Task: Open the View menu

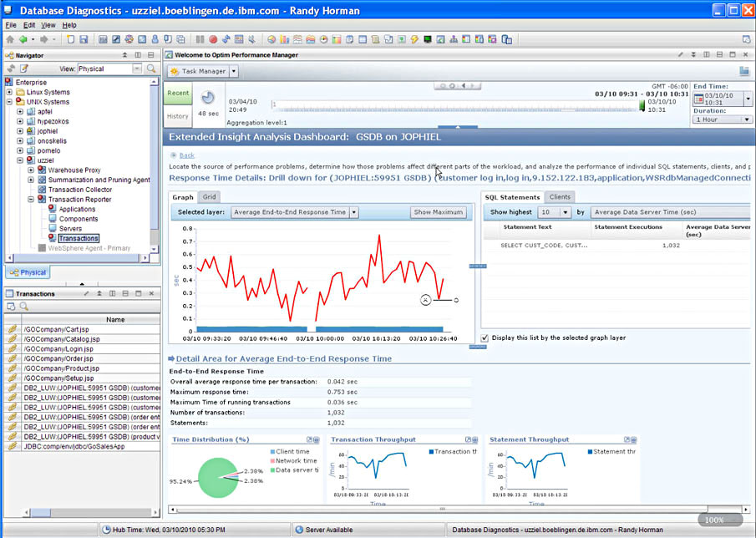Action: pos(48,25)
